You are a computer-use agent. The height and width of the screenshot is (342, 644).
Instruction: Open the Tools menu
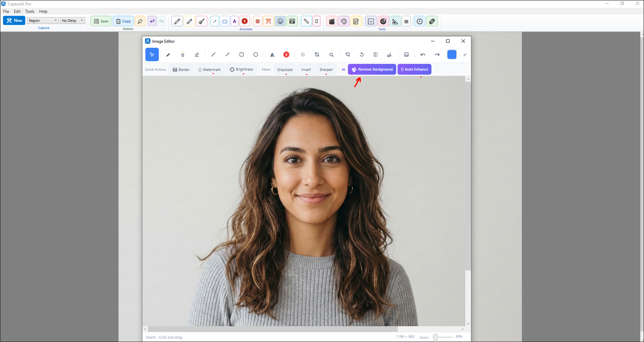click(29, 11)
